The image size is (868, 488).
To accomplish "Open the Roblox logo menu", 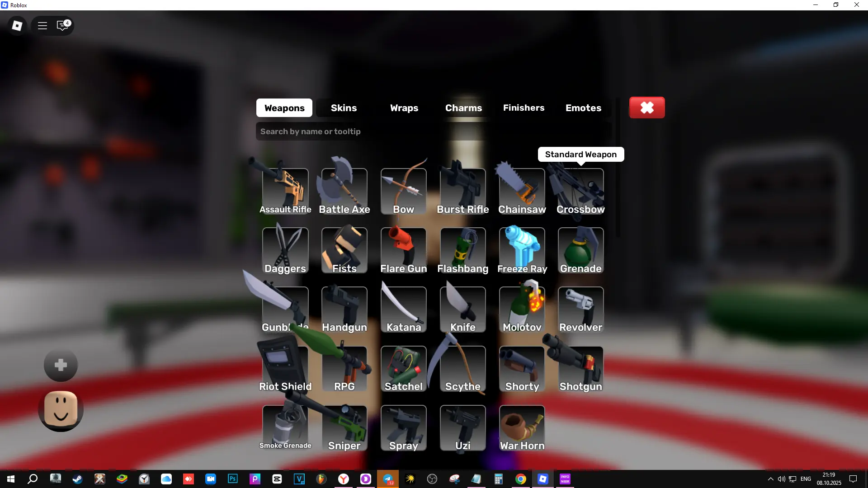I will coord(17,26).
